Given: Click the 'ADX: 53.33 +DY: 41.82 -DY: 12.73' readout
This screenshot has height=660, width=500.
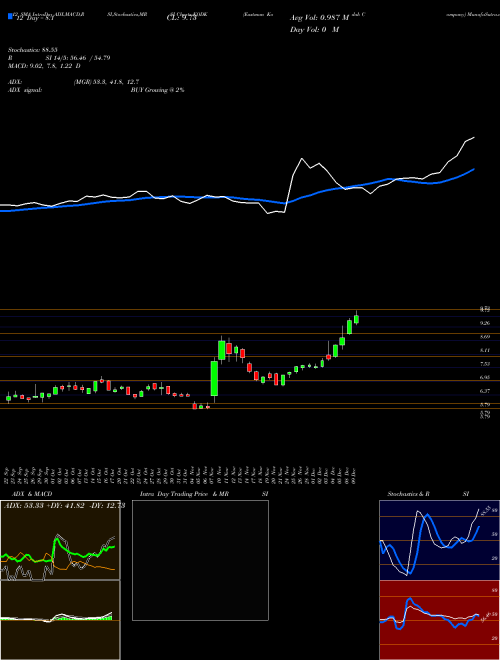Looking at the screenshot, I should 64,506.
